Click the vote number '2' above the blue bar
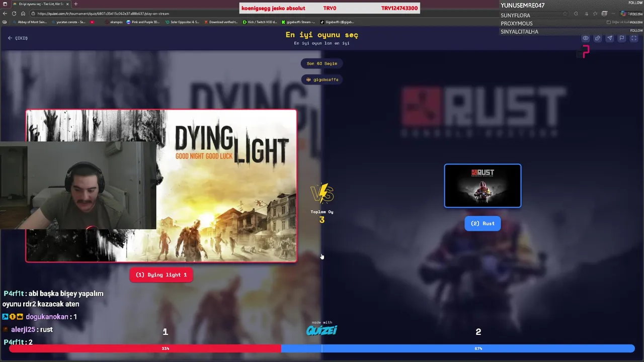This screenshot has width=644, height=362. (478, 332)
